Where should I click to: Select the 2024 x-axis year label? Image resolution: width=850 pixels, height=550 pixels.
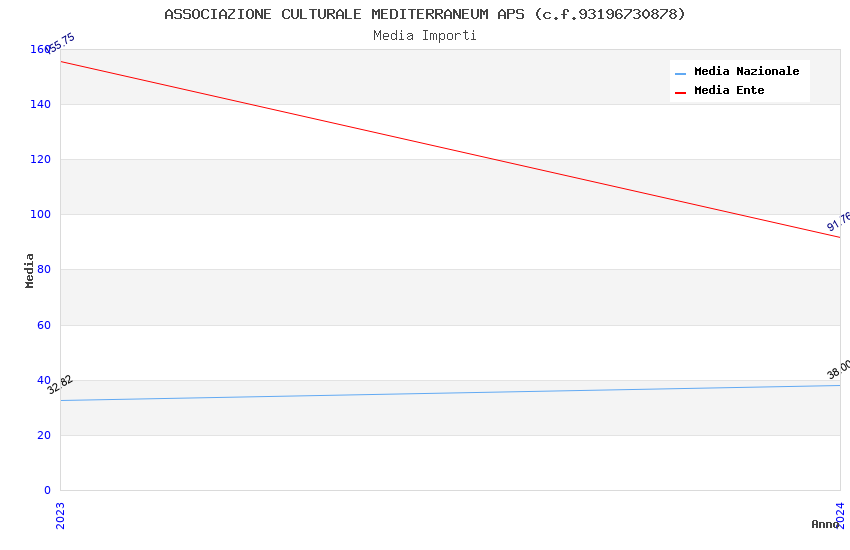pyautogui.click(x=840, y=515)
